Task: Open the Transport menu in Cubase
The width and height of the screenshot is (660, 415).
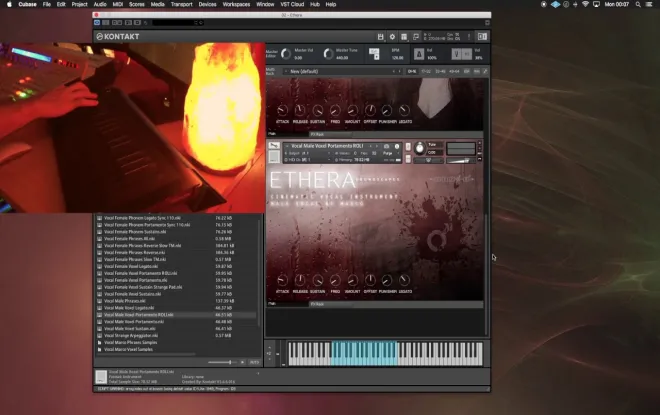Action: pyautogui.click(x=181, y=4)
